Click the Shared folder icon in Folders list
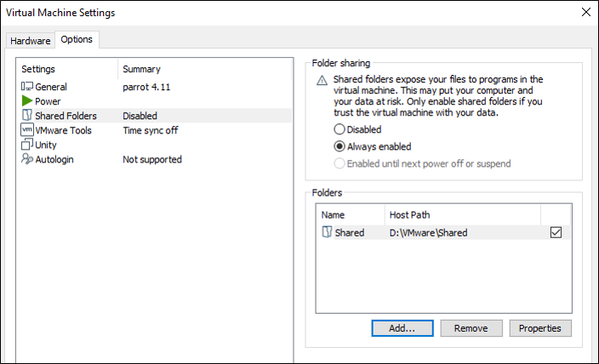The width and height of the screenshot is (599, 364). 328,232
